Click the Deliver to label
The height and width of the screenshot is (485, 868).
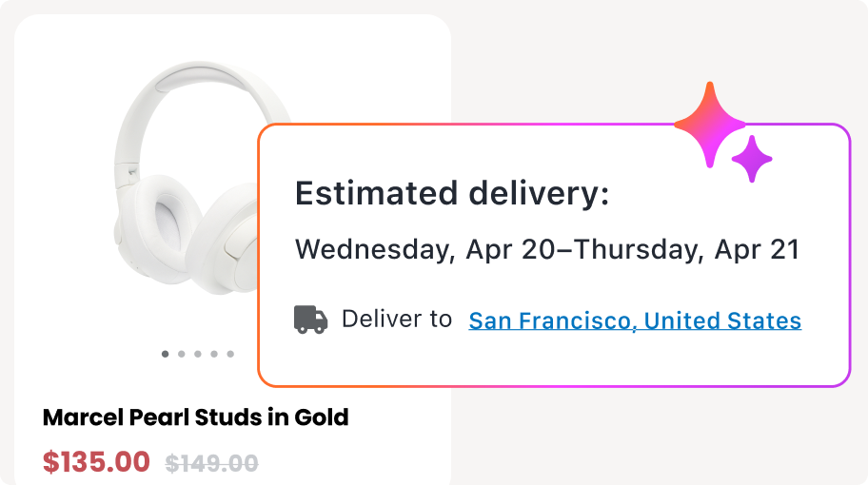(x=396, y=320)
